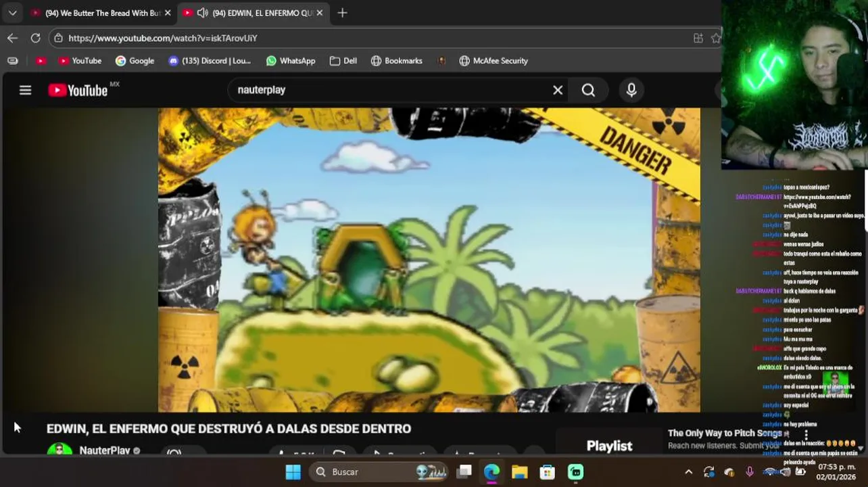The height and width of the screenshot is (487, 868).
Task: Open The Only Way to Pitch Songs ad
Action: point(725,433)
